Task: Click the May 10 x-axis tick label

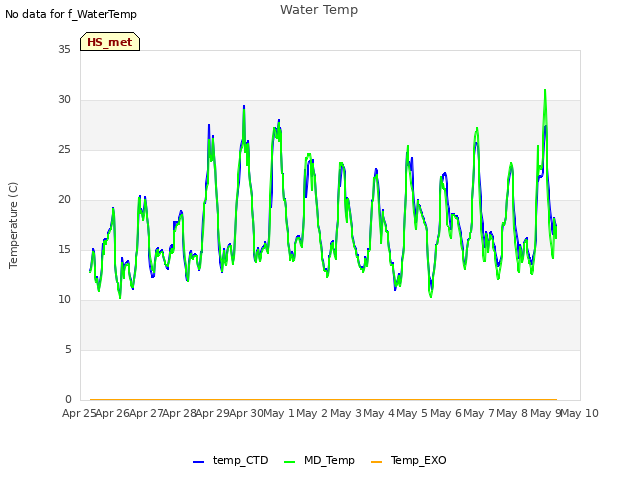Action: [x=580, y=413]
